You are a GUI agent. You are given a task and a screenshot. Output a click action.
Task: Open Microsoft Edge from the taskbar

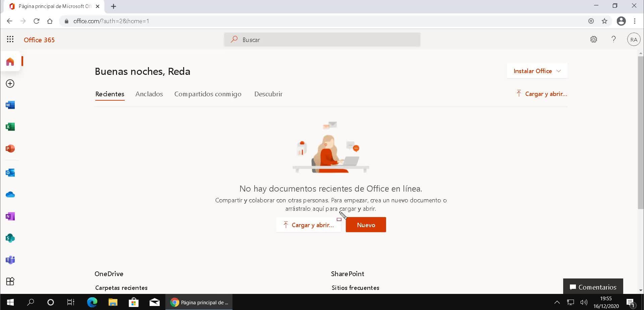(x=92, y=302)
